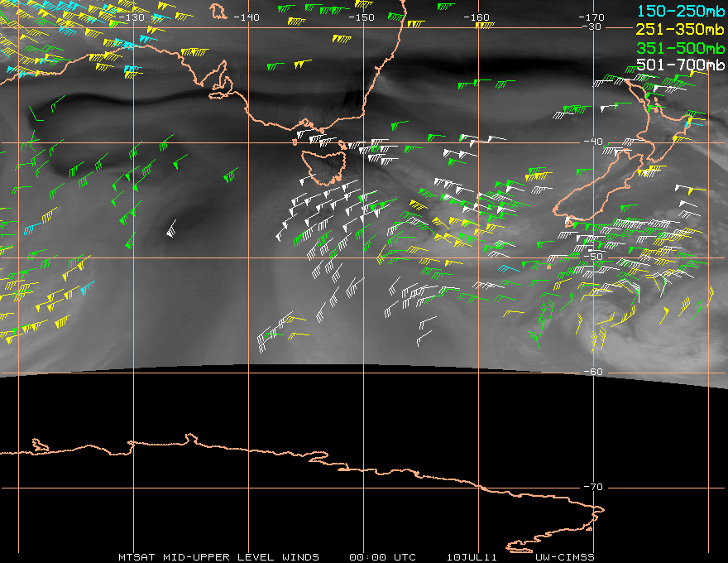The height and width of the screenshot is (563, 728).
Task: Click the green 351-500mb legend label
Action: coord(680,48)
